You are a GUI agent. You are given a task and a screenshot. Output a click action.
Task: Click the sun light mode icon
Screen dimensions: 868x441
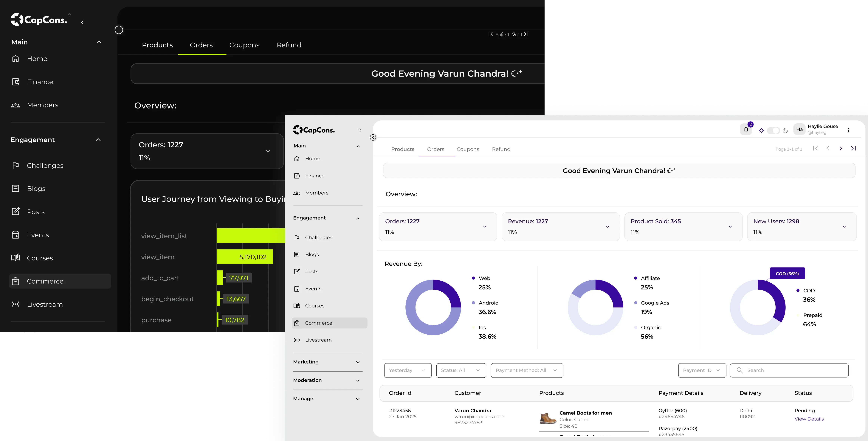click(762, 130)
